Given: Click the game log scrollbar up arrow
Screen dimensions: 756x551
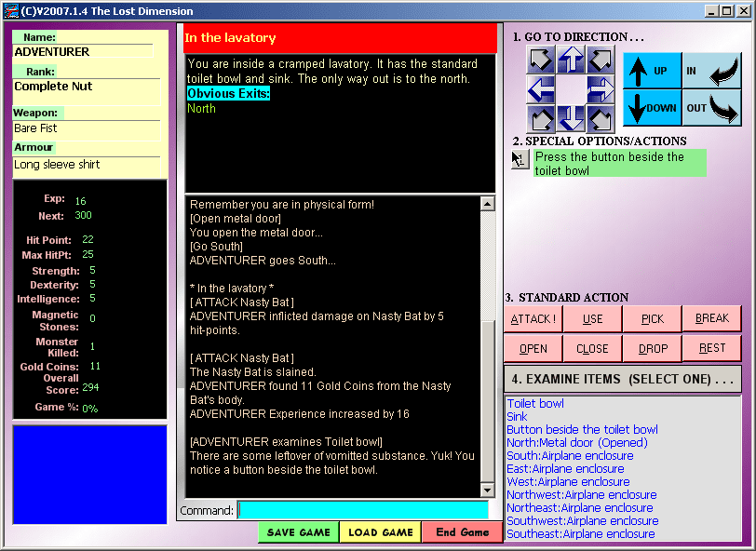Looking at the screenshot, I should tap(488, 202).
